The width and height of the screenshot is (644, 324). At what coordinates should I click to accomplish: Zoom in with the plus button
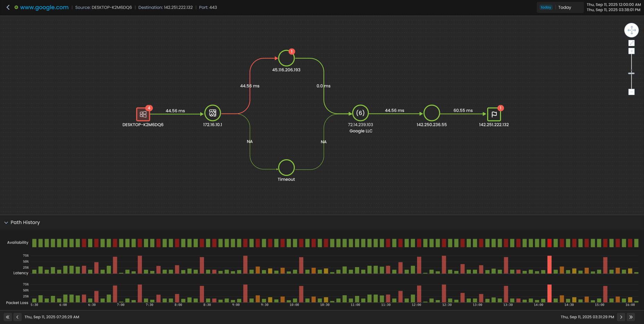click(631, 51)
